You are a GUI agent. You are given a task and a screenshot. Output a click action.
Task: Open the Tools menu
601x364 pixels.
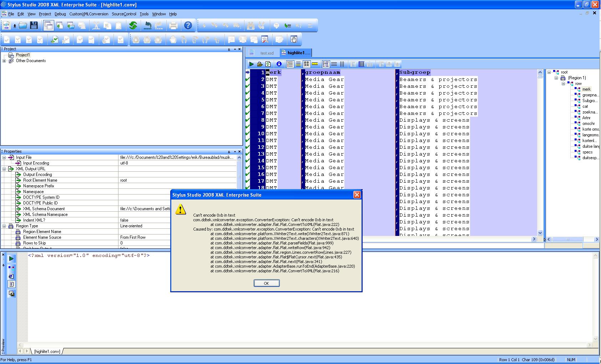tap(144, 14)
